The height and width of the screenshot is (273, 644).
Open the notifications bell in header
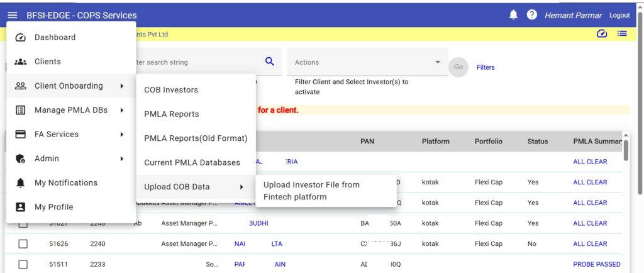pos(513,15)
